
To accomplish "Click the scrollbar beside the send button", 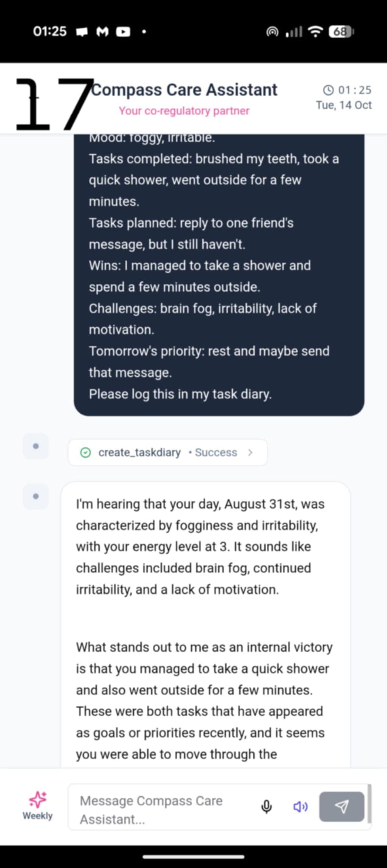I will coord(370,803).
